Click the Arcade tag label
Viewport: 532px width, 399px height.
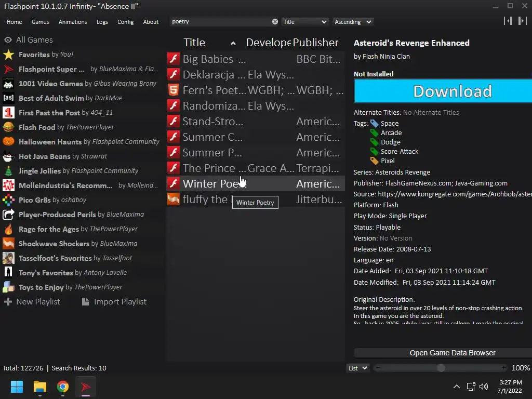pos(391,132)
